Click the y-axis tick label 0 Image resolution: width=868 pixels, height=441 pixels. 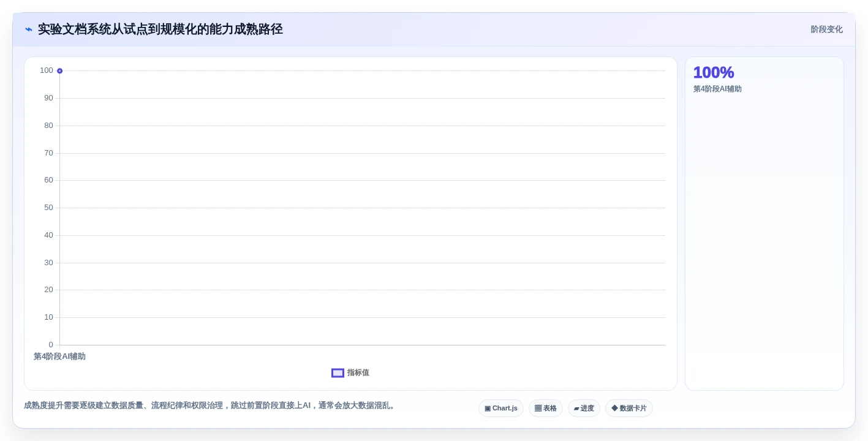tap(51, 345)
